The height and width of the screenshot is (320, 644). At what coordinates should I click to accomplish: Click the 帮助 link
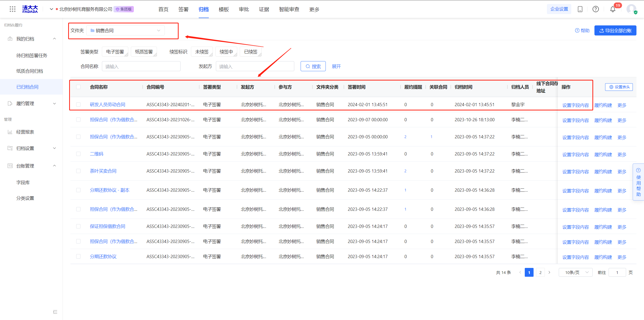point(582,30)
